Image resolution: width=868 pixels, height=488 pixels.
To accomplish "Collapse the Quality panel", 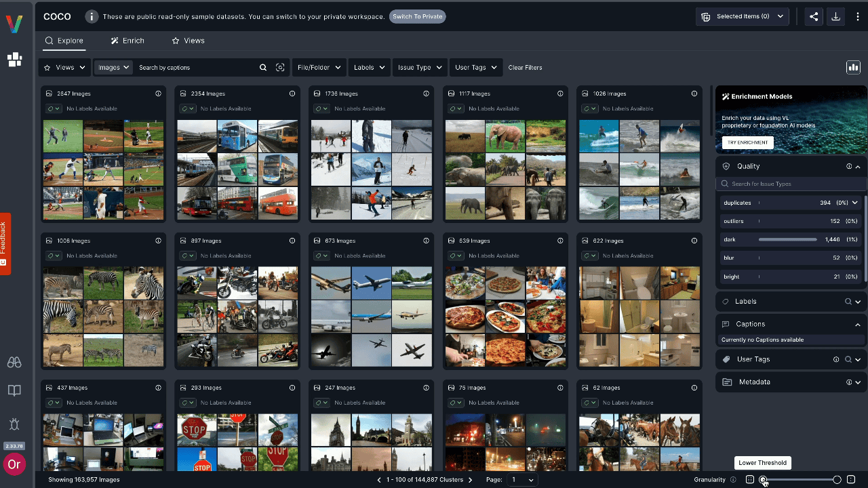I will [858, 166].
